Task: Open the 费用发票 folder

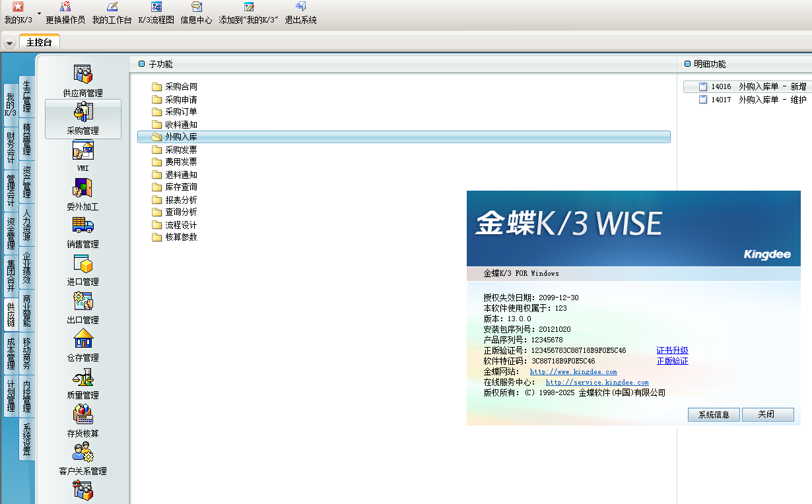Action: coord(175,162)
